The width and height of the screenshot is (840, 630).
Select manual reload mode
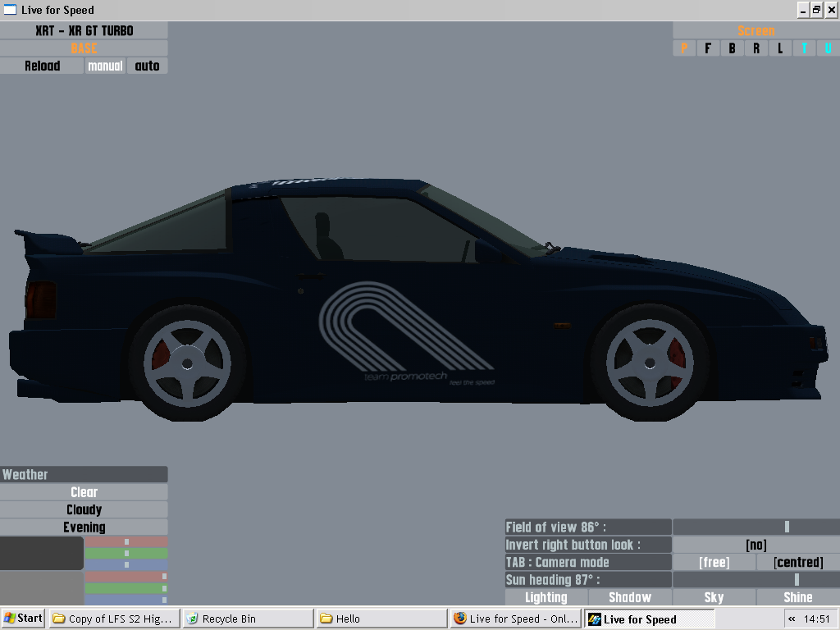pyautogui.click(x=105, y=66)
